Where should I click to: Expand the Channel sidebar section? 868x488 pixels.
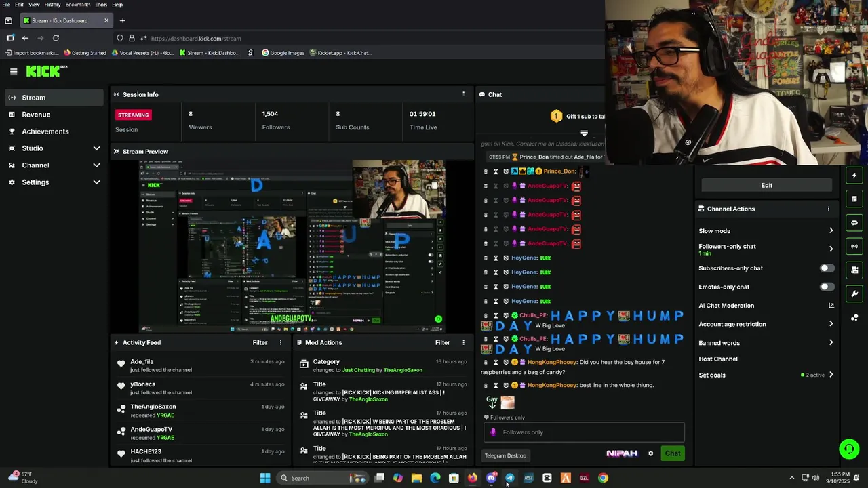[96, 165]
